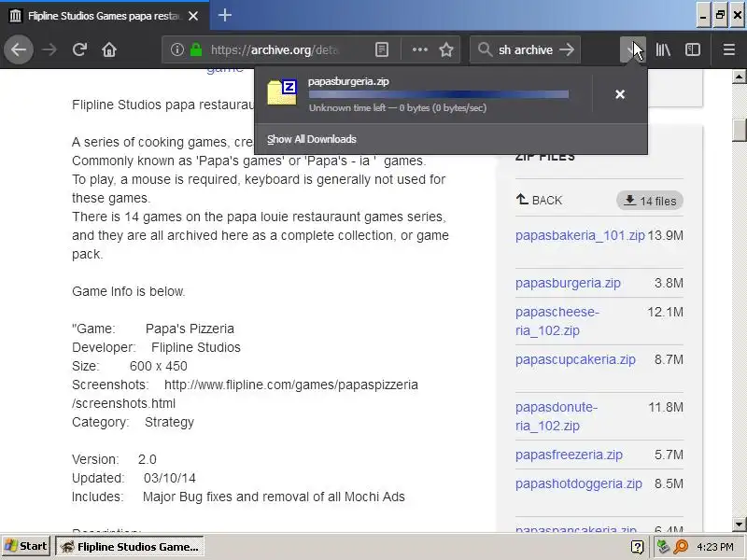Download papascupcakeria.zip
This screenshot has width=747, height=560.
(x=575, y=359)
